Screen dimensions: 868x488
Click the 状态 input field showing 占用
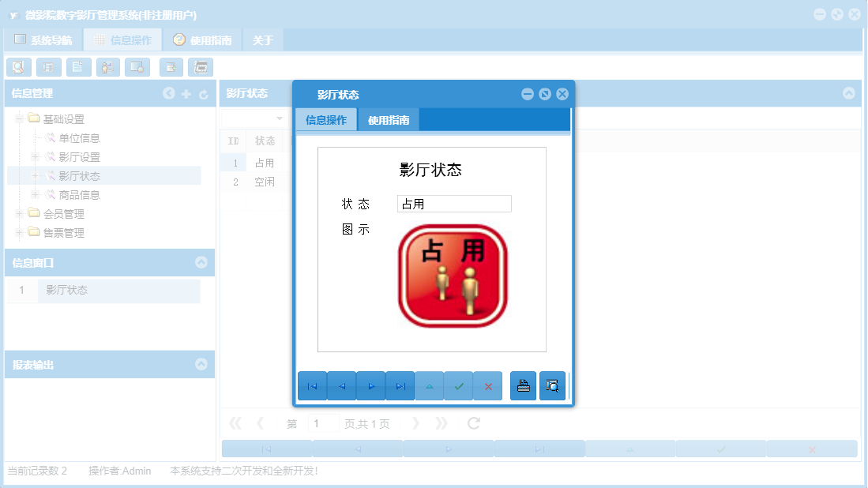click(x=453, y=203)
